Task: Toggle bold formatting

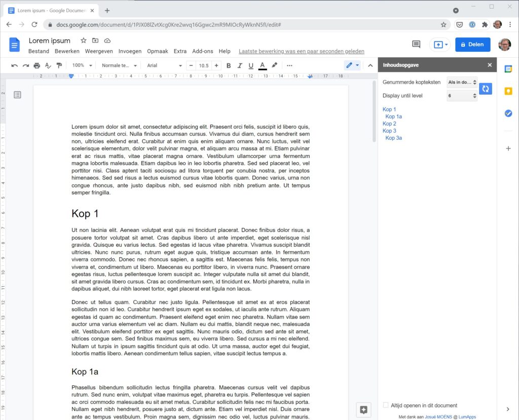Action: click(x=229, y=65)
